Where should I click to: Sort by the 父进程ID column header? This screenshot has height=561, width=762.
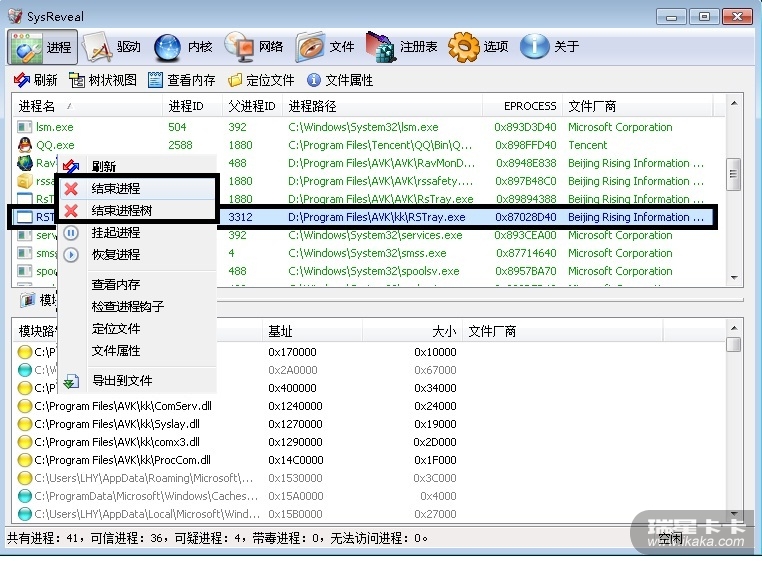[x=252, y=106]
